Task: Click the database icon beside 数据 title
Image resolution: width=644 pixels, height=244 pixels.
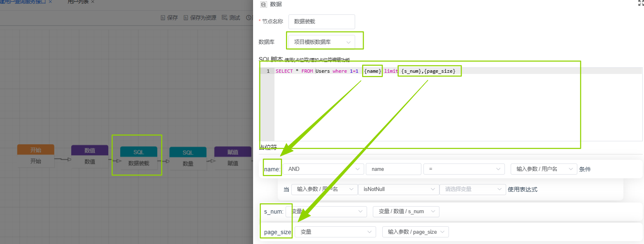Action: 263,4
